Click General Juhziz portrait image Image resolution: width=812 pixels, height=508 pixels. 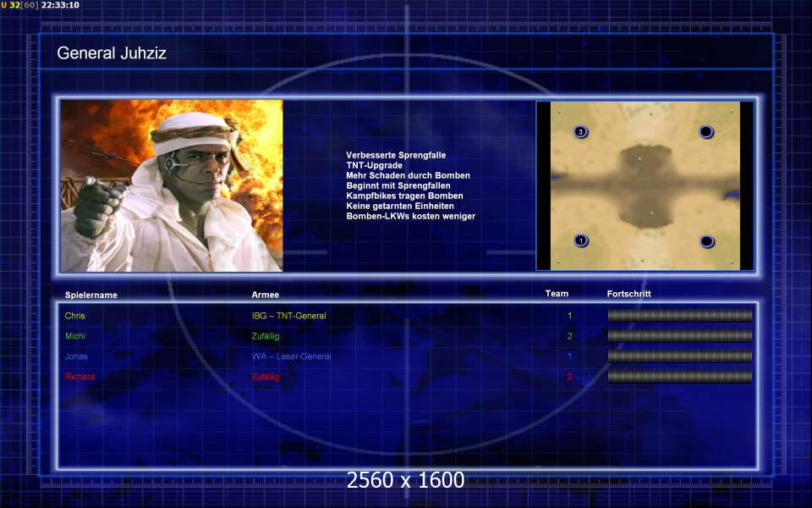pyautogui.click(x=172, y=185)
